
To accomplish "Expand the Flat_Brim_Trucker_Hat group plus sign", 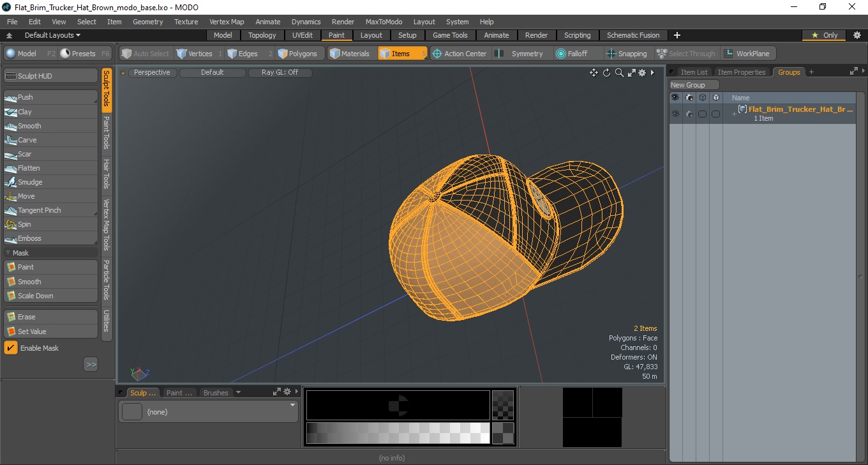I will 734,114.
